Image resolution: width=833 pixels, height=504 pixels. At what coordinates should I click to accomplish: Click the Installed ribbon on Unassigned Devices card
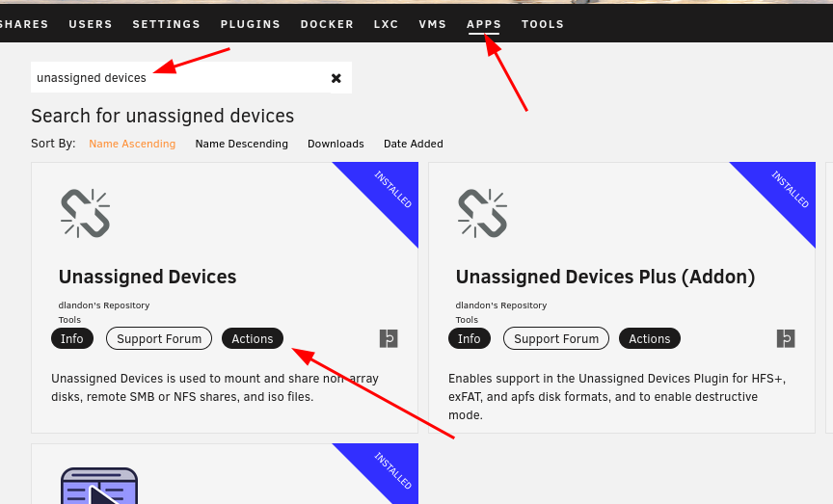(392, 190)
